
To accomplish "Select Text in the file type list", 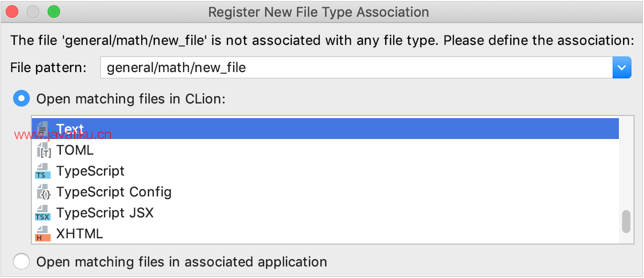I will (x=70, y=129).
